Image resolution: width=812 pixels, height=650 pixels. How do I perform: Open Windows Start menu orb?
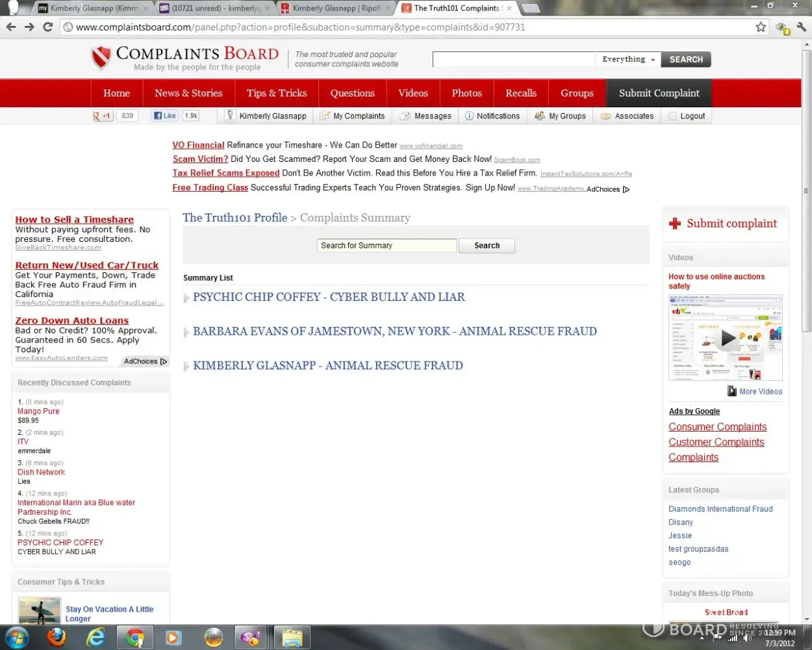coord(17,637)
